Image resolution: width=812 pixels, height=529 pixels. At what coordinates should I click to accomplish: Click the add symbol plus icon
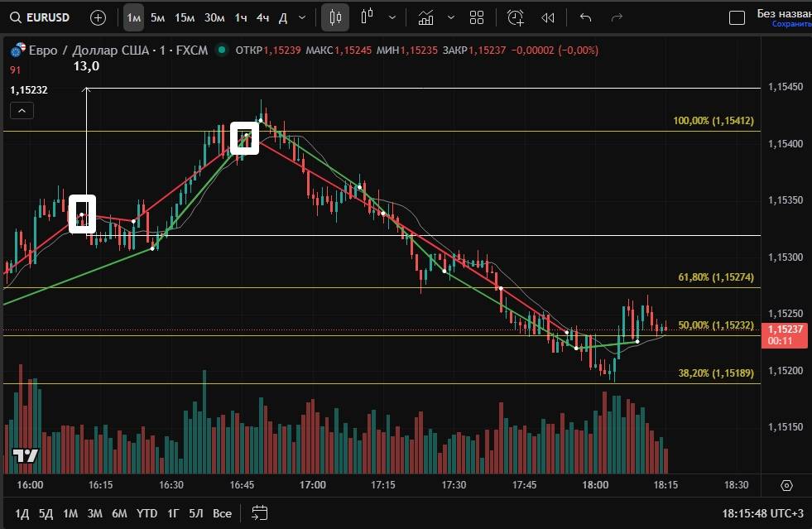[98, 17]
